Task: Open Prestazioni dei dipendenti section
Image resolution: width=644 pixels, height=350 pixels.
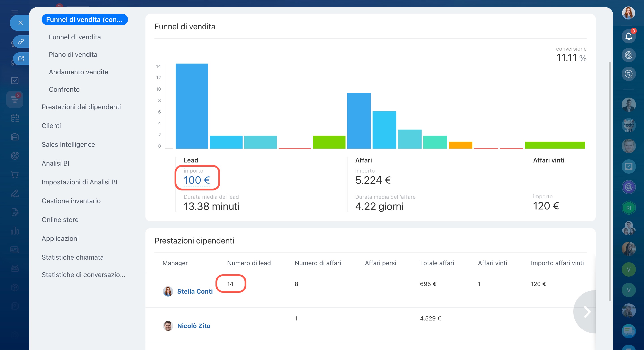Action: click(81, 107)
